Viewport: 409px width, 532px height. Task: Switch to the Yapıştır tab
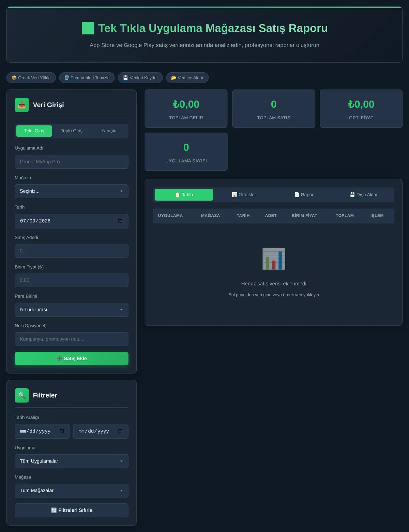109,131
